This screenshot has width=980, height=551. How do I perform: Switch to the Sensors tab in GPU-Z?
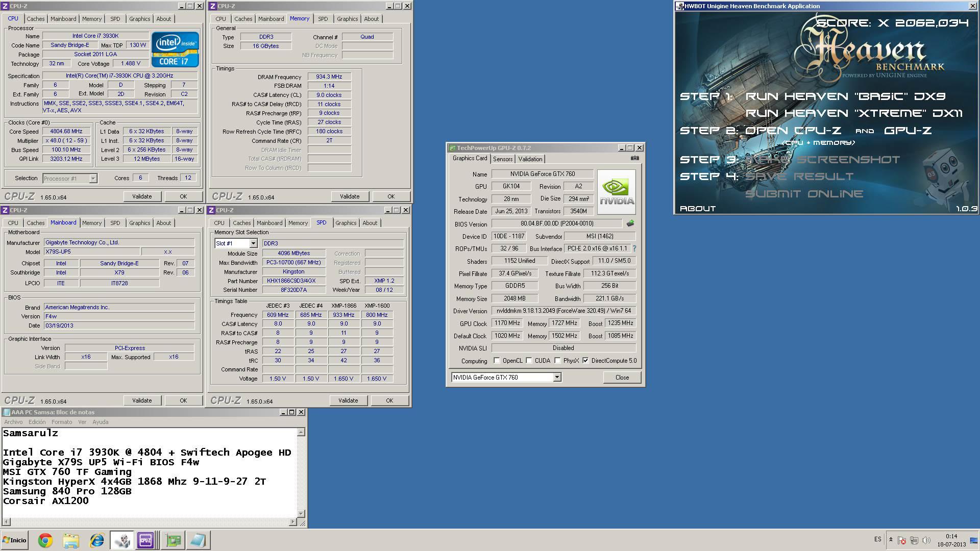coord(503,159)
